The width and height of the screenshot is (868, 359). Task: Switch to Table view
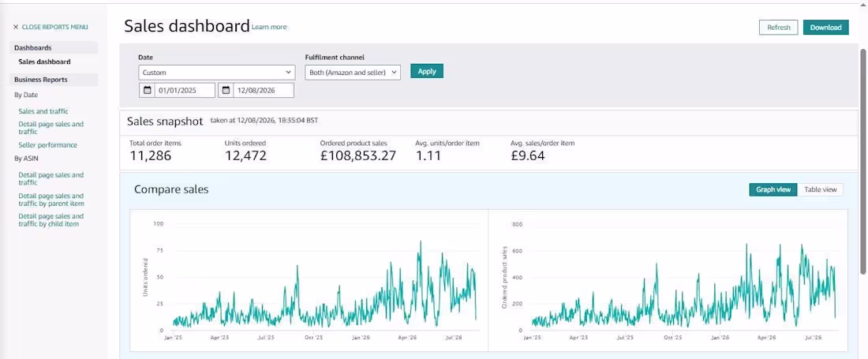click(821, 189)
